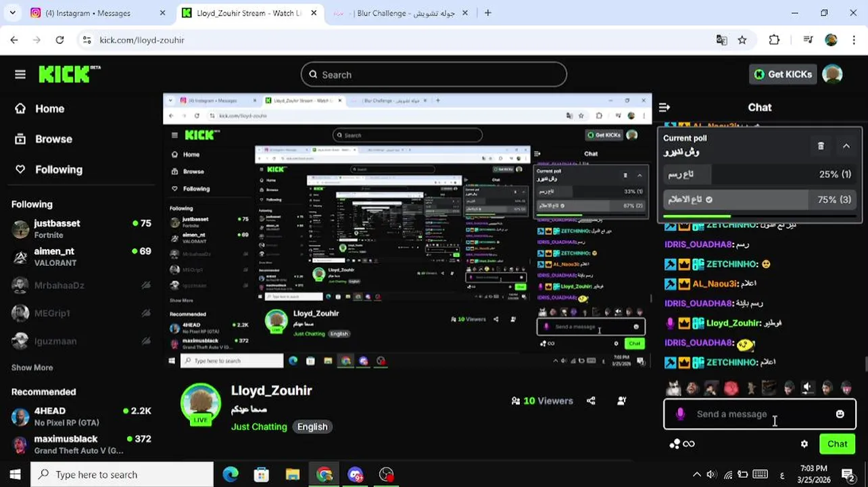Click the follow user icon beside share

(622, 400)
